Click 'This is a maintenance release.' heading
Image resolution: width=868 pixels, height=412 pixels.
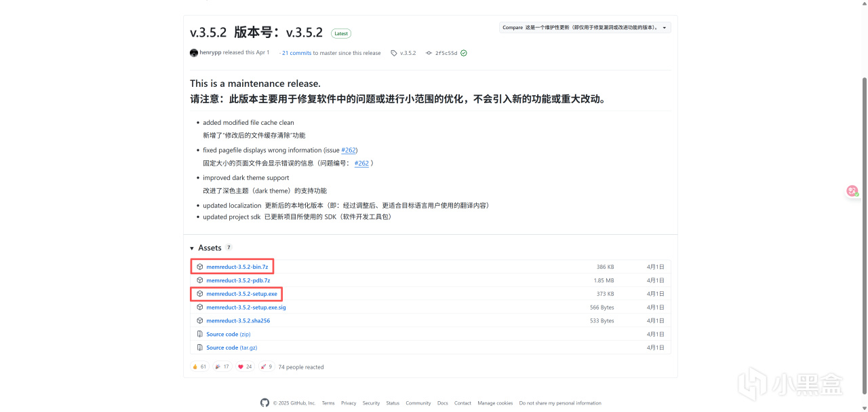coord(255,83)
